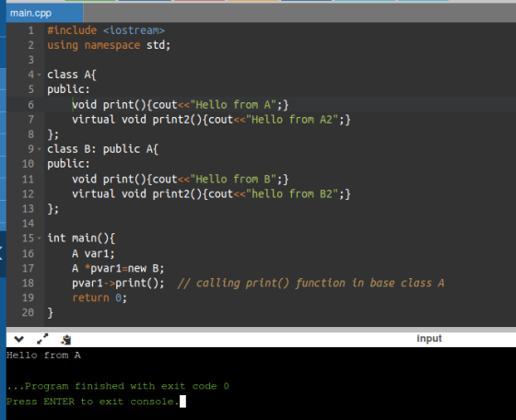Click 'class B: public A{' declaration
The width and height of the screenshot is (516, 420).
coord(102,149)
